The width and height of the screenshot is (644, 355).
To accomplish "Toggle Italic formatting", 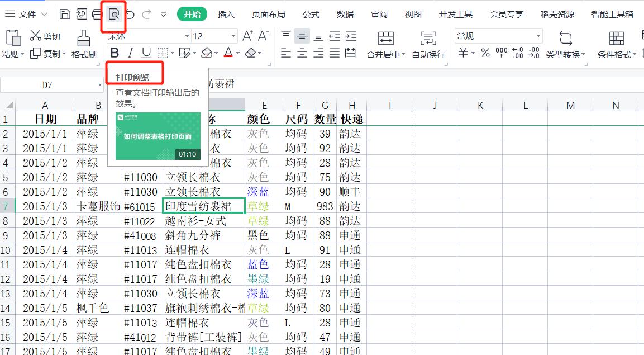I will click(129, 53).
